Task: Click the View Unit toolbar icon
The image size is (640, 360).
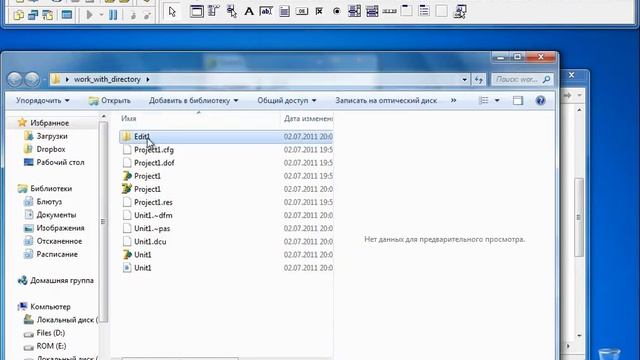Action: click(x=18, y=16)
